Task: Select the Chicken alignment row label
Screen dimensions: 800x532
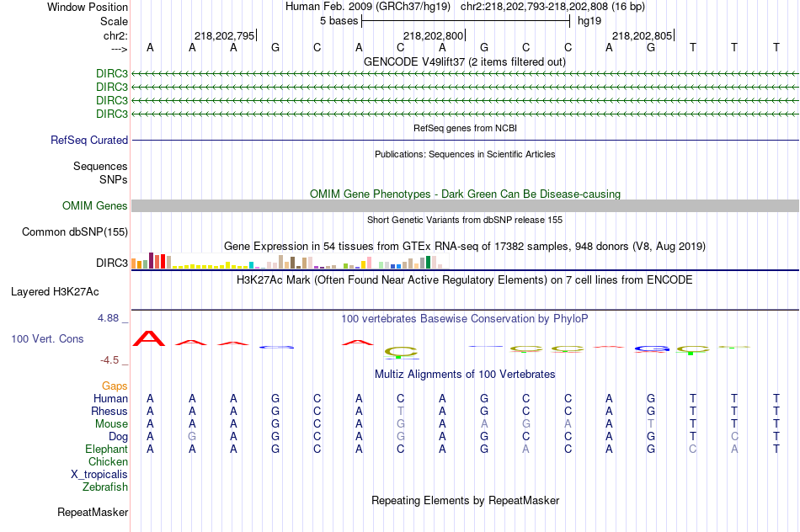Action: 108,461
